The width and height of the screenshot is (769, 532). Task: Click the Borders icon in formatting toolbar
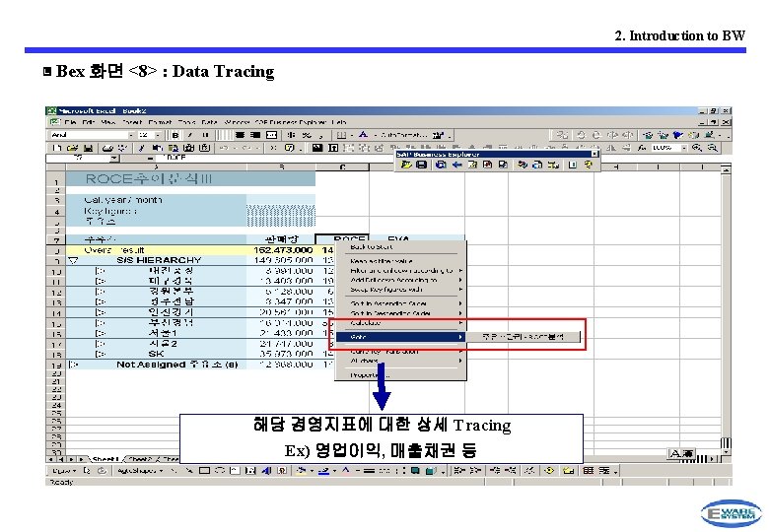click(x=342, y=135)
